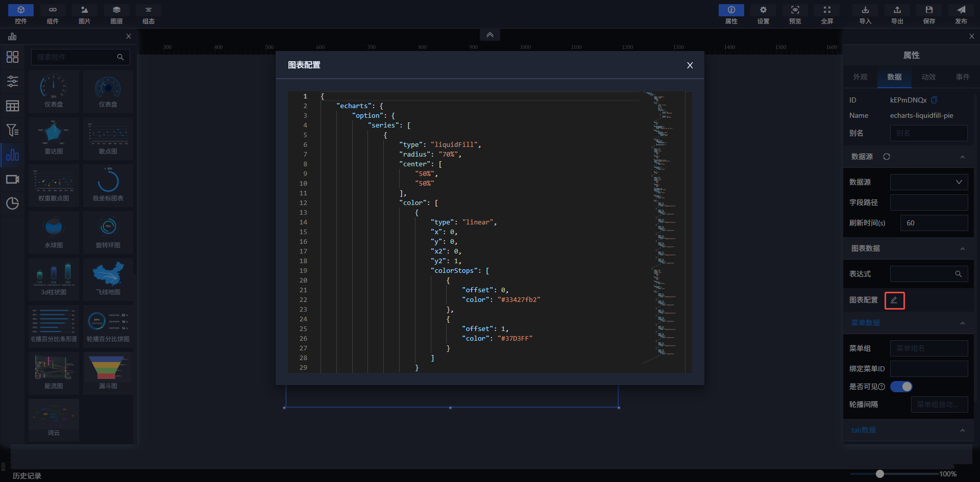Collapse the top toolbar with chevron
Viewport: 980px width, 482px height.
point(489,35)
